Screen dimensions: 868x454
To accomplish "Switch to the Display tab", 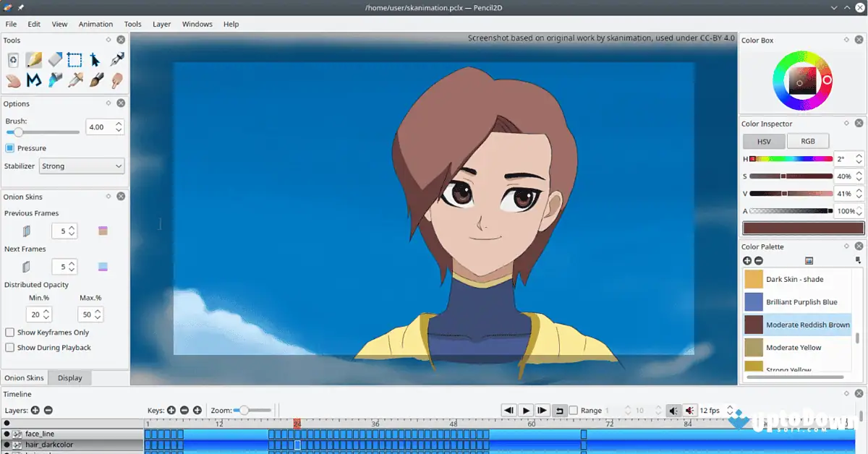I will (70, 377).
